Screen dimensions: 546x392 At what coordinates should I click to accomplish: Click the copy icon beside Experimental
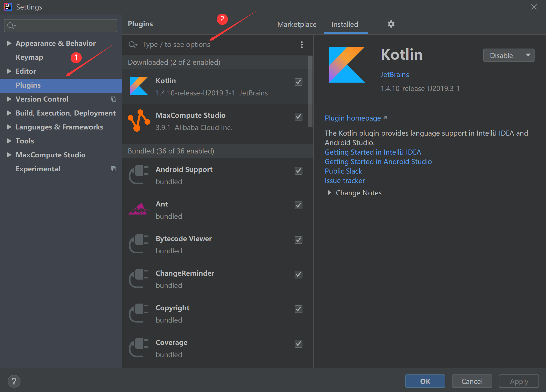[x=113, y=169]
